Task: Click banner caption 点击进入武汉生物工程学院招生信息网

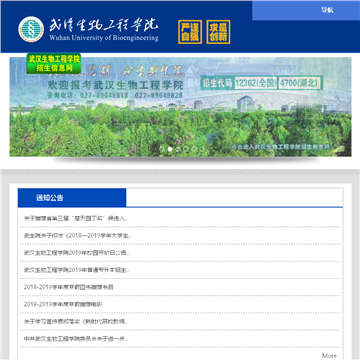Action: [x=281, y=147]
